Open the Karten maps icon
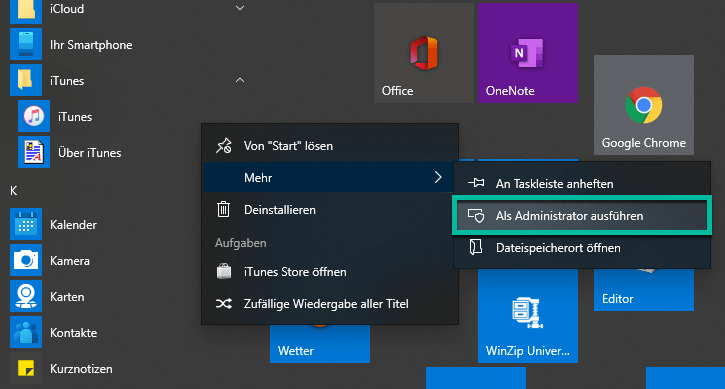Screen dimensions: 725x389 coord(26,296)
